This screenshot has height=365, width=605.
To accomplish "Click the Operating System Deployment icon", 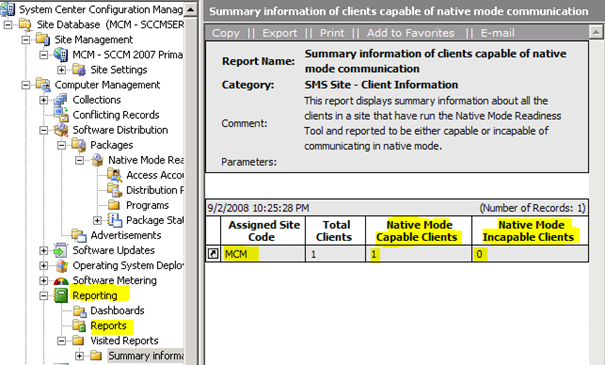I will 61,265.
